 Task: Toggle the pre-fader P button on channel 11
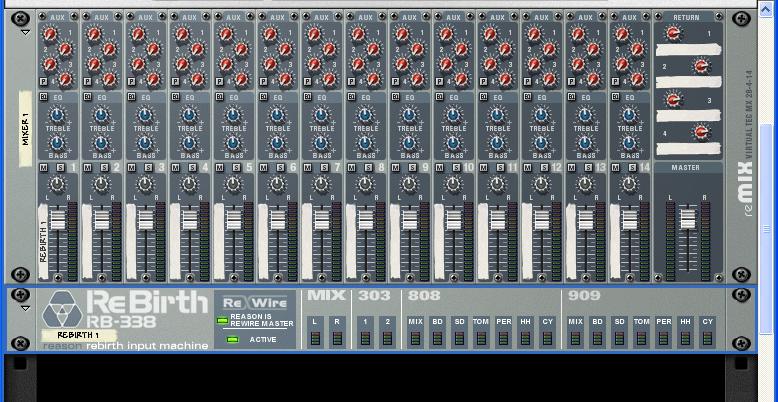(x=483, y=81)
